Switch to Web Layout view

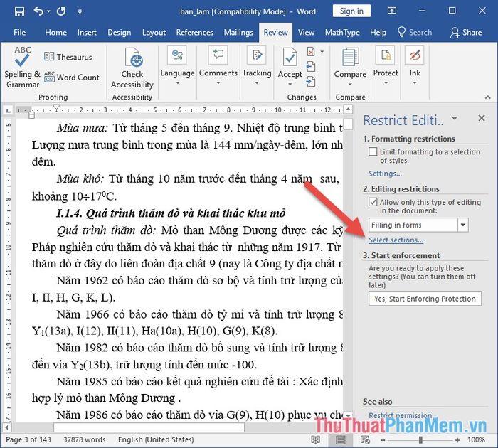point(365,439)
